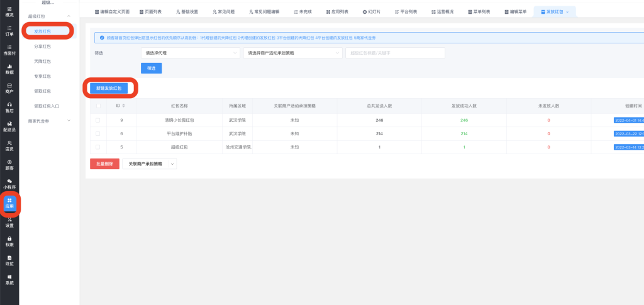The width and height of the screenshot is (644, 305).
Task: Open the 权限 lock icon
Action: [x=9, y=241]
